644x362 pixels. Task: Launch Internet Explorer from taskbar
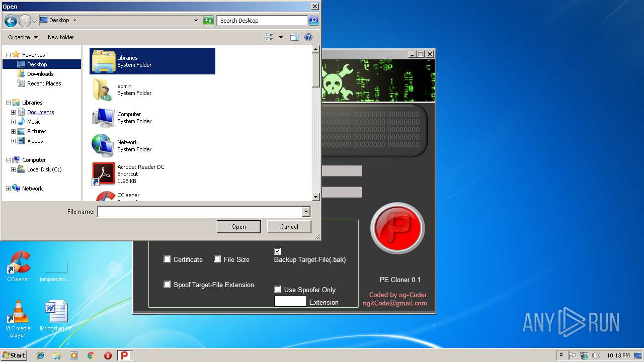(40, 355)
